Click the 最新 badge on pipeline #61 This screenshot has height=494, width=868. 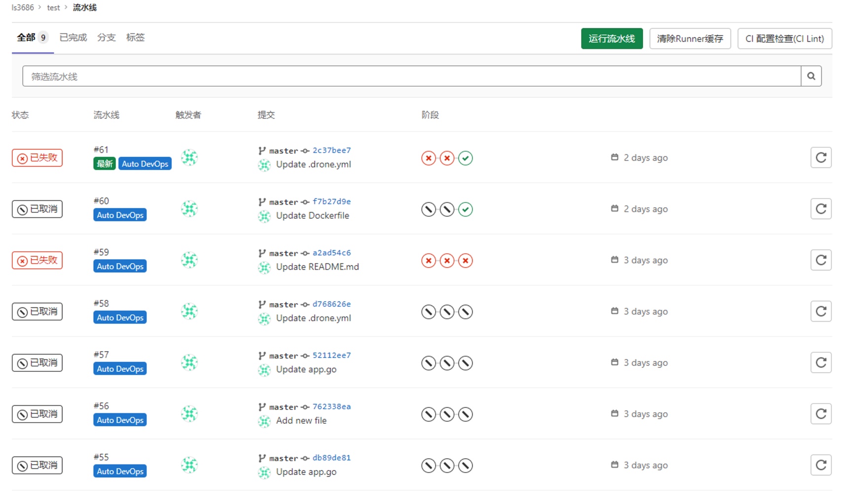pos(105,164)
